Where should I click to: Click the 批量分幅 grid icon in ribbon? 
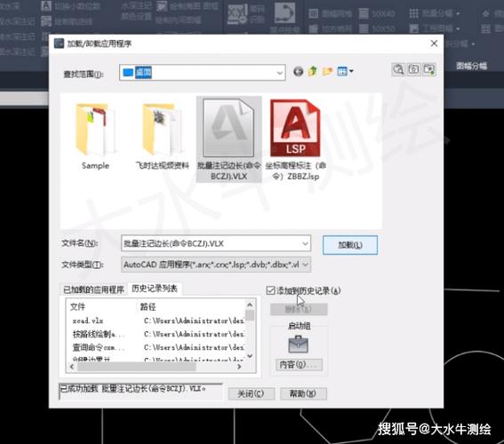[414, 13]
